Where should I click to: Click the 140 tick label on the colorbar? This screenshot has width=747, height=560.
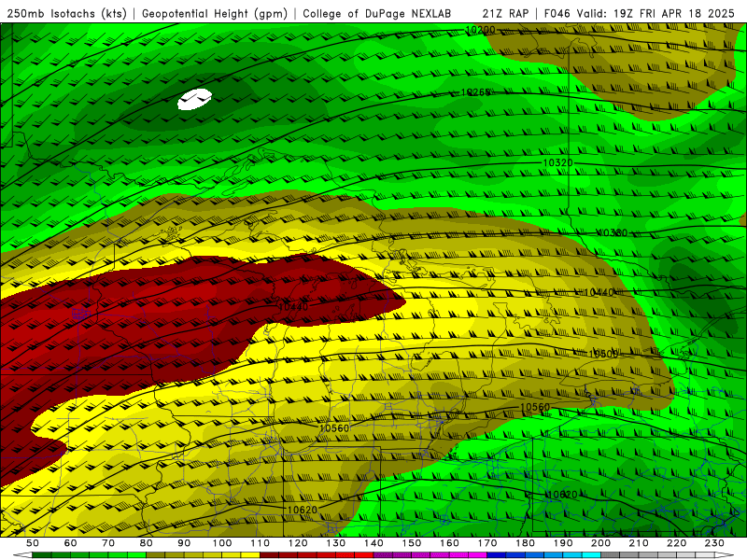(x=373, y=543)
